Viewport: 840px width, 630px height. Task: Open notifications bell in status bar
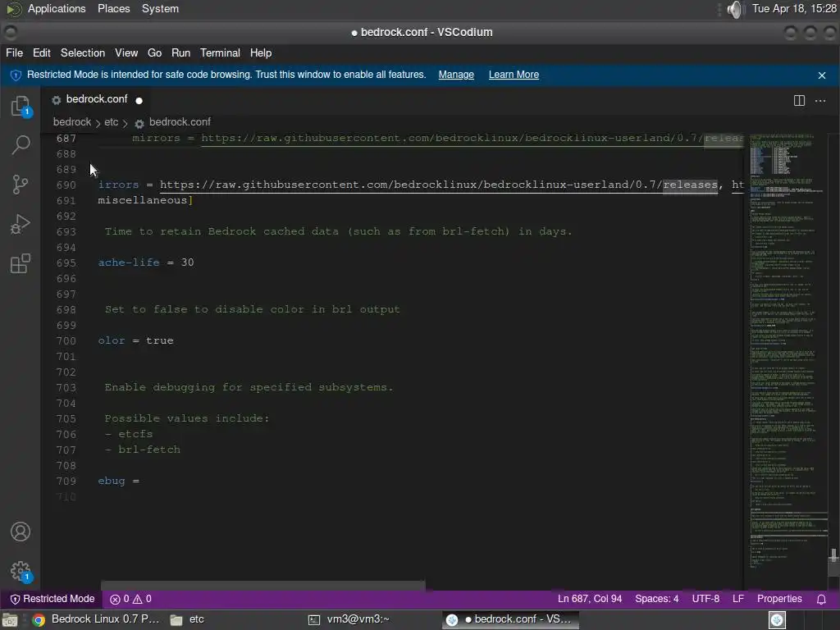[821, 599]
